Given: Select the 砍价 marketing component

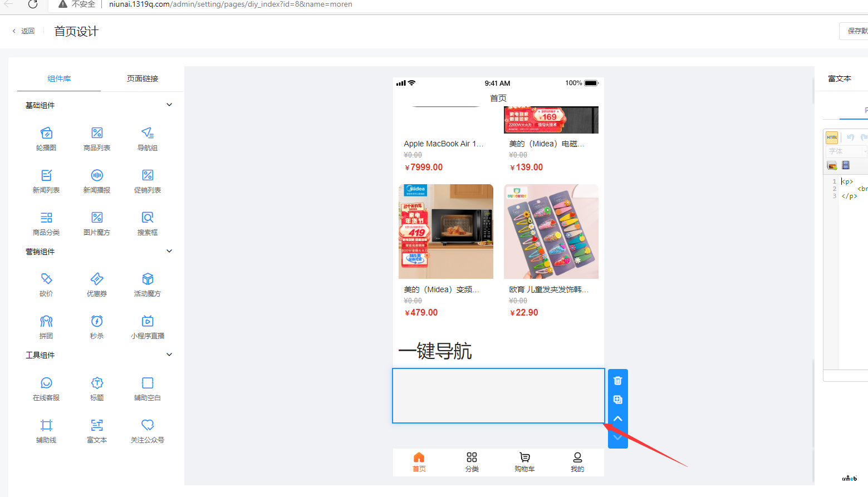Looking at the screenshot, I should [x=46, y=284].
